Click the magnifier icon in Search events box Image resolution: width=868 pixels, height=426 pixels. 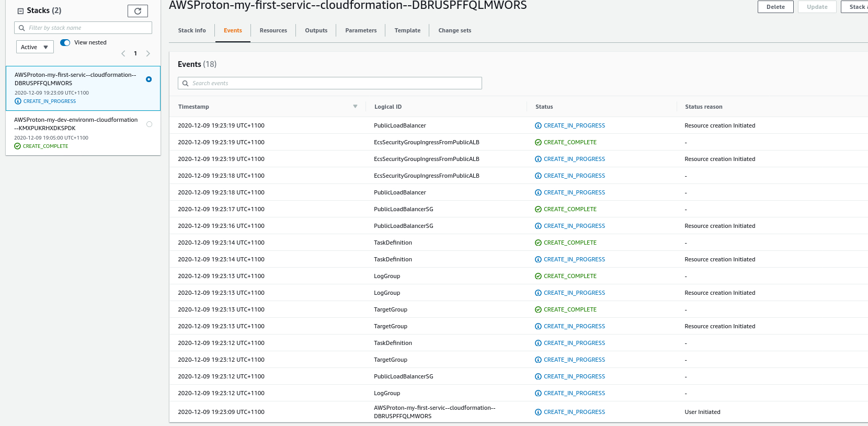tap(185, 83)
